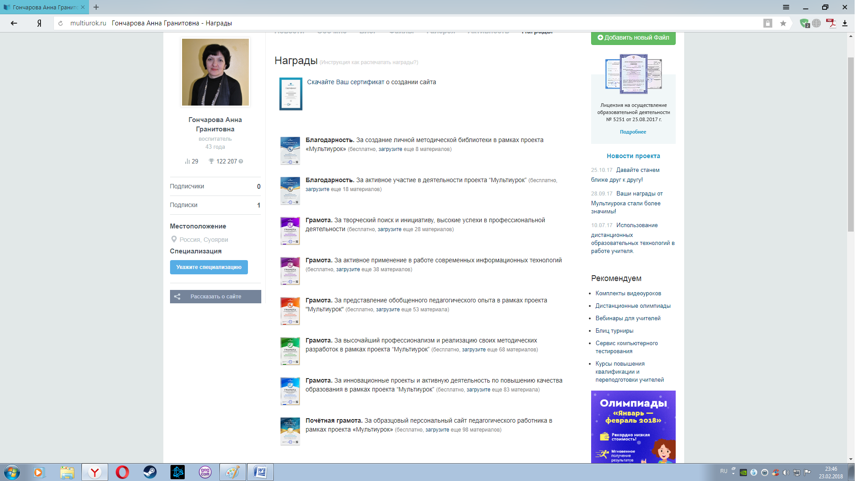Open orange Грамота pedagogical experience thumbnail
Image resolution: width=868 pixels, height=481 pixels.
290,311
